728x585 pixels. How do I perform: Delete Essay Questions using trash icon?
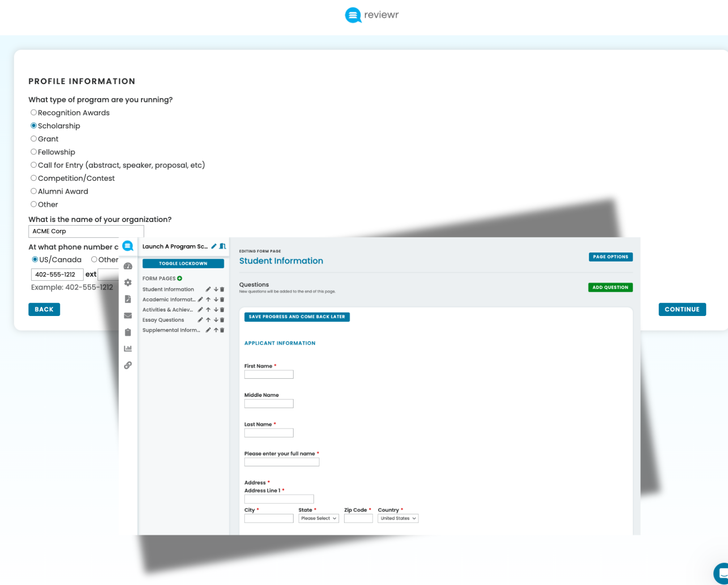[x=222, y=320]
